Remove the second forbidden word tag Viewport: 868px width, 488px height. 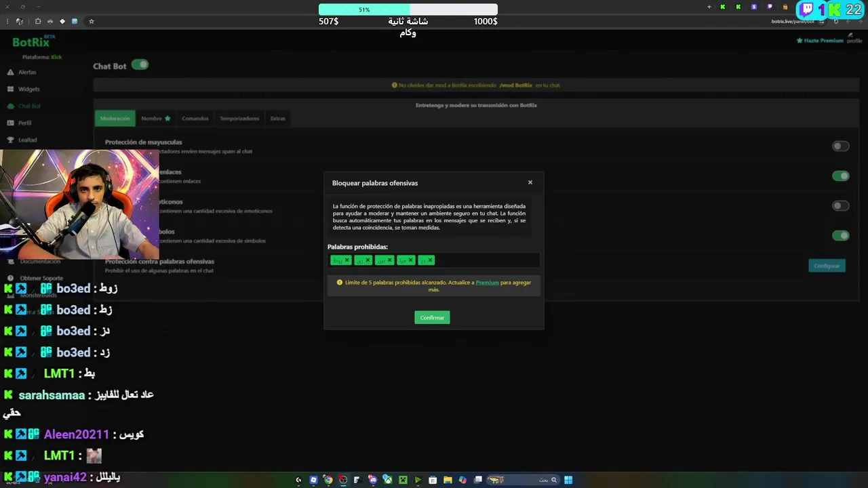(x=368, y=260)
